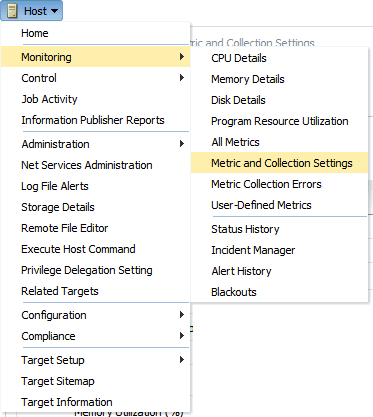
Task: Open Net Services Administration
Action: (x=87, y=165)
